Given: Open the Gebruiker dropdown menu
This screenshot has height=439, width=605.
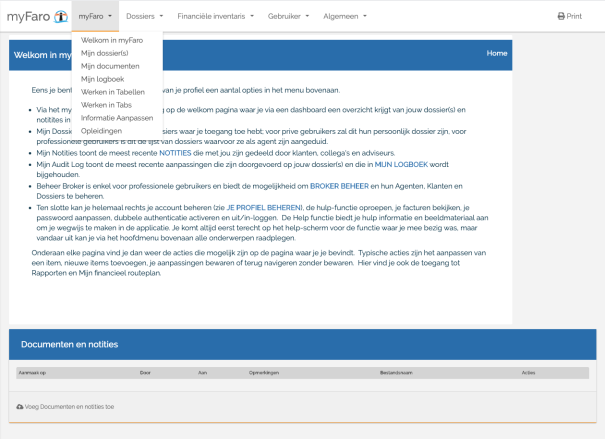Looking at the screenshot, I should pyautogui.click(x=288, y=16).
